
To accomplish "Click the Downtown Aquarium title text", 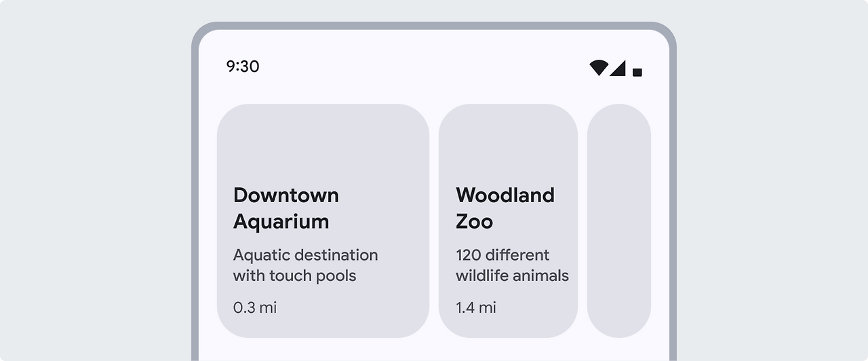I will 286,208.
